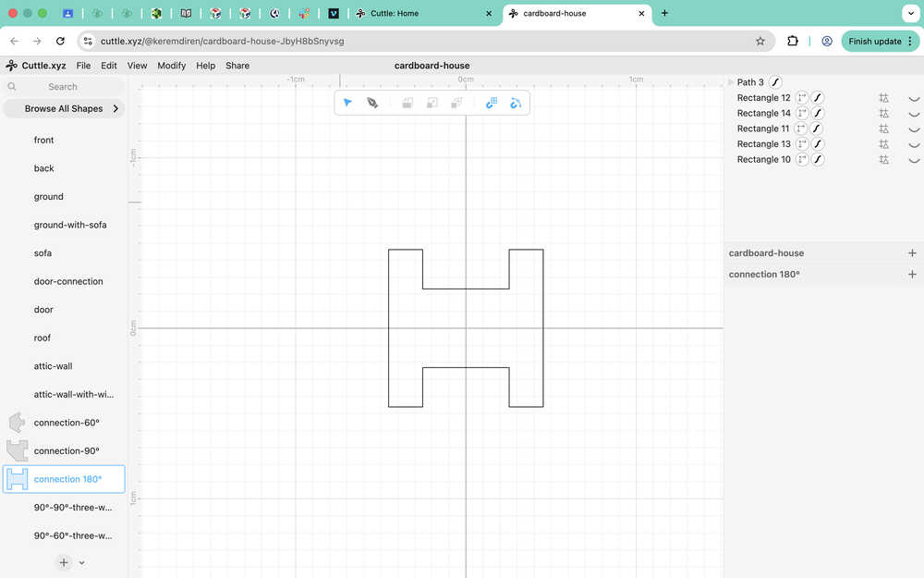Click the connection-90° thumbnail

coord(17,450)
